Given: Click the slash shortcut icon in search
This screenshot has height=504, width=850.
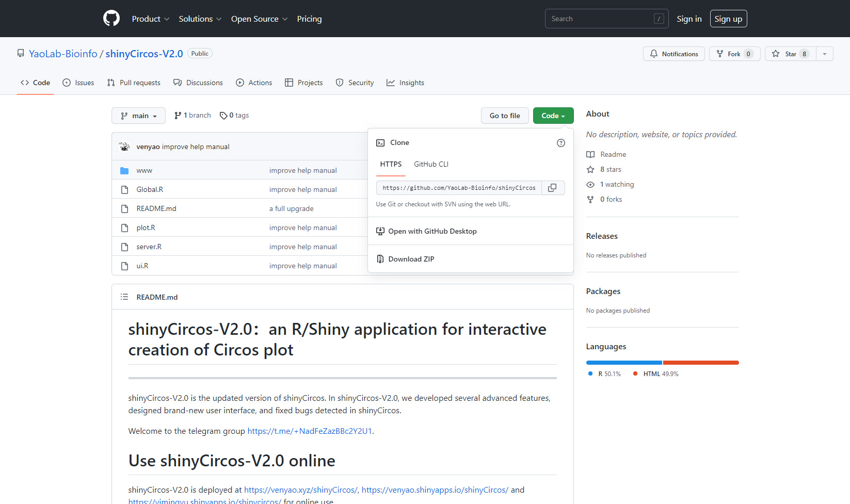Looking at the screenshot, I should coord(659,19).
